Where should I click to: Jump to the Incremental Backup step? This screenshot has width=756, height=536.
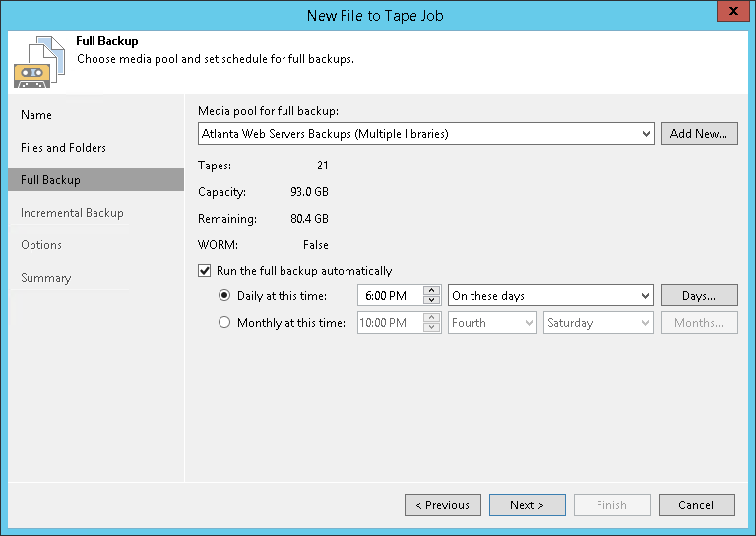pos(72,213)
